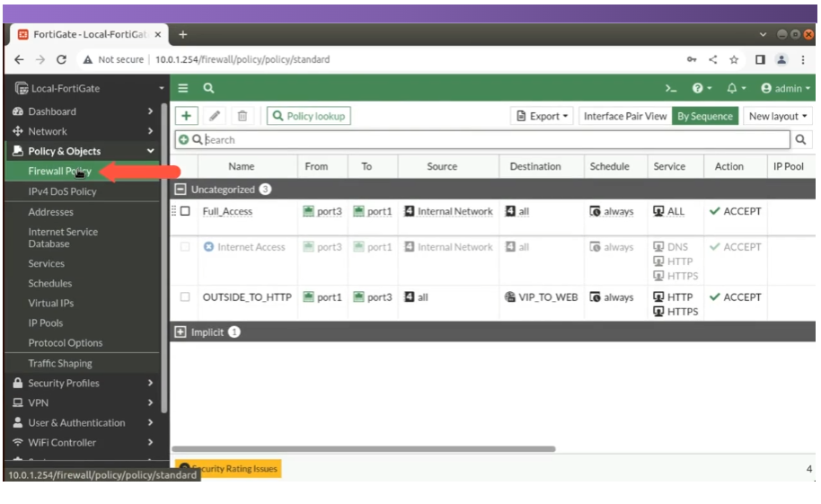
Task: Open the Export dropdown
Action: [542, 116]
